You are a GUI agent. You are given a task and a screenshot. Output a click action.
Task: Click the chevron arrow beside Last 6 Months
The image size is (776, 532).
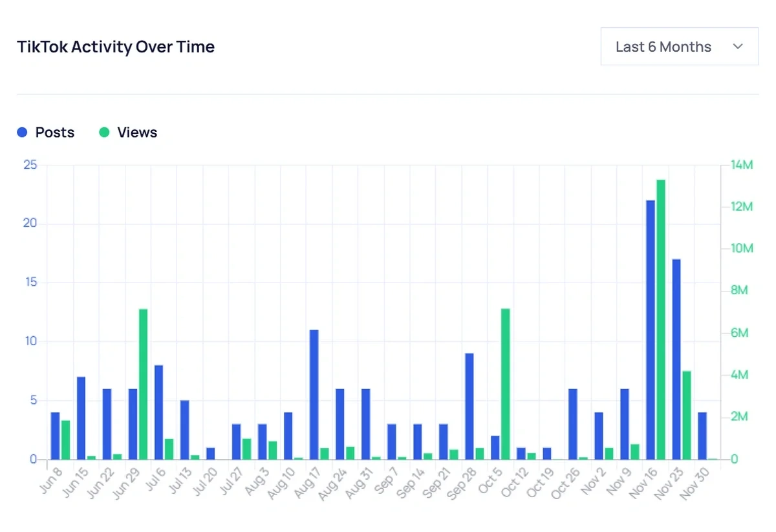click(x=738, y=47)
